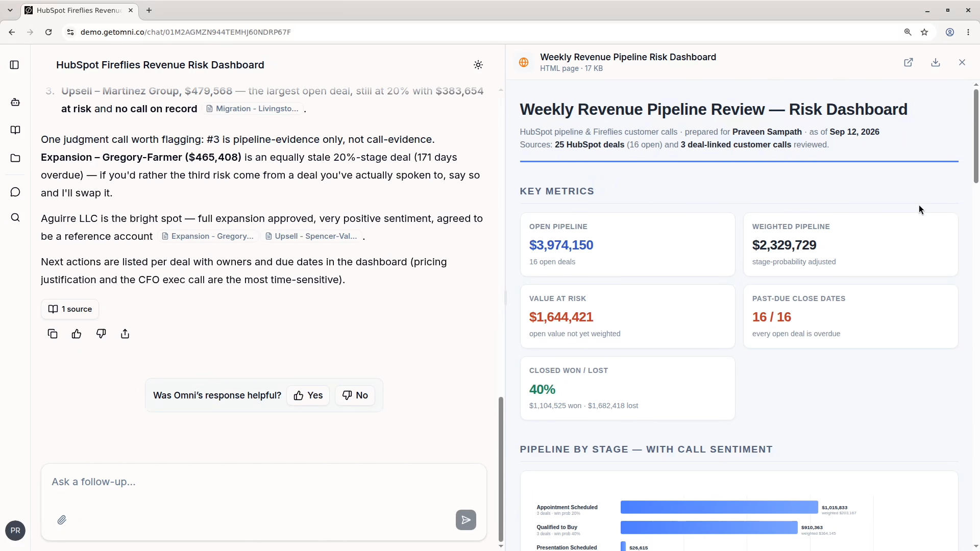Click the Qualified to Buy stage bar
This screenshot has height=551, width=980.
point(709,528)
